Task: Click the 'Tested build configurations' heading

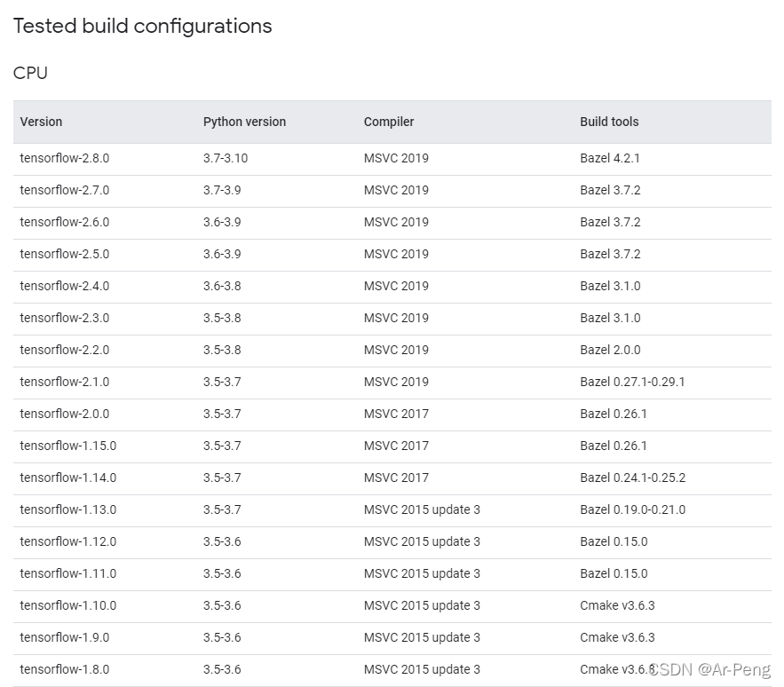Action: click(142, 27)
